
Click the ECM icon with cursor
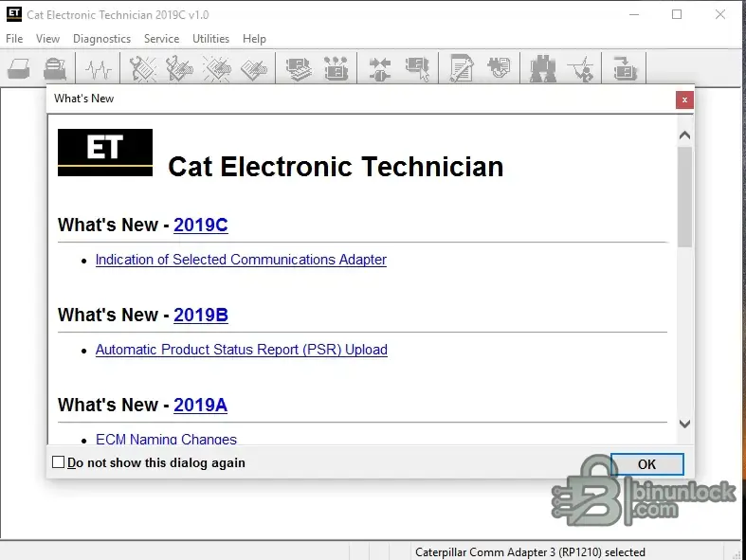(x=417, y=68)
